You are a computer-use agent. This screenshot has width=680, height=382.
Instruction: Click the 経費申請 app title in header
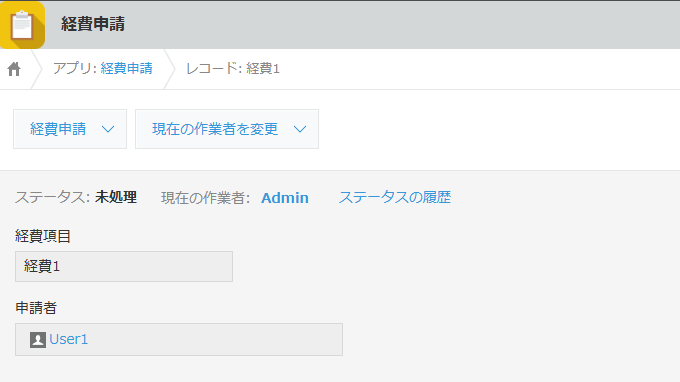pos(93,24)
